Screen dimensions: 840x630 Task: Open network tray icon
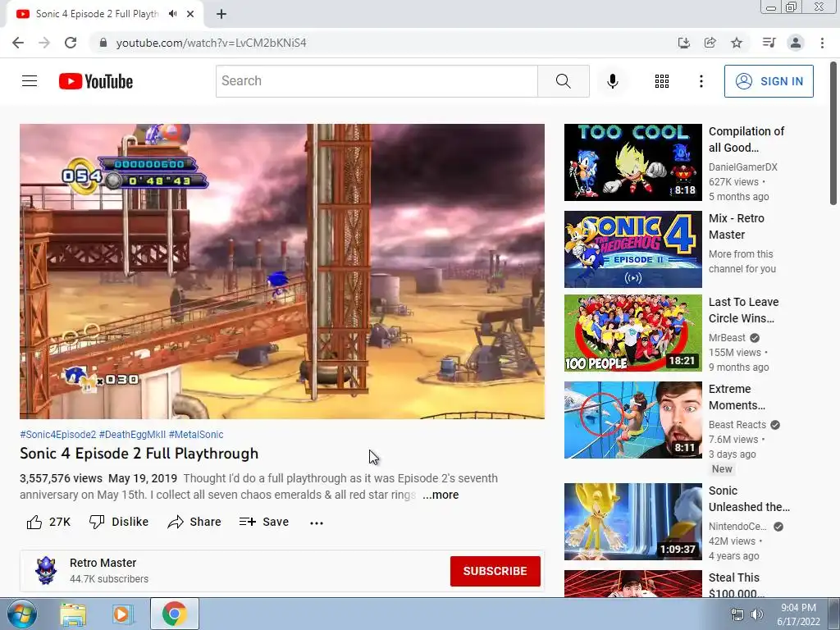(737, 614)
